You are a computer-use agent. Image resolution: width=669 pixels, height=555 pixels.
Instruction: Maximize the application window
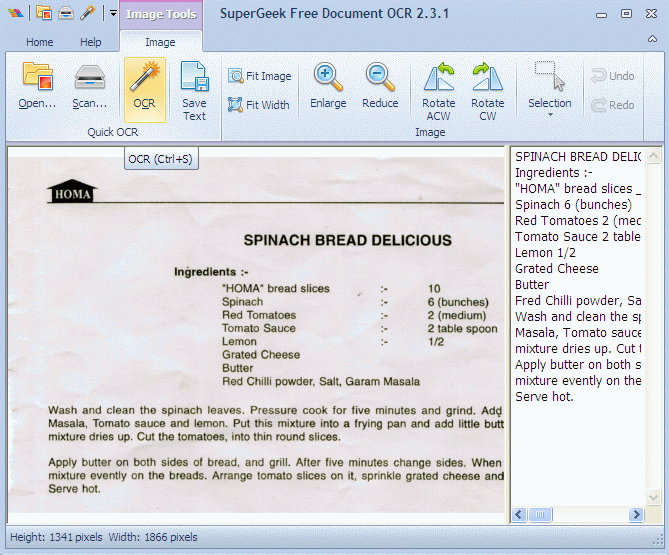pyautogui.click(x=626, y=14)
